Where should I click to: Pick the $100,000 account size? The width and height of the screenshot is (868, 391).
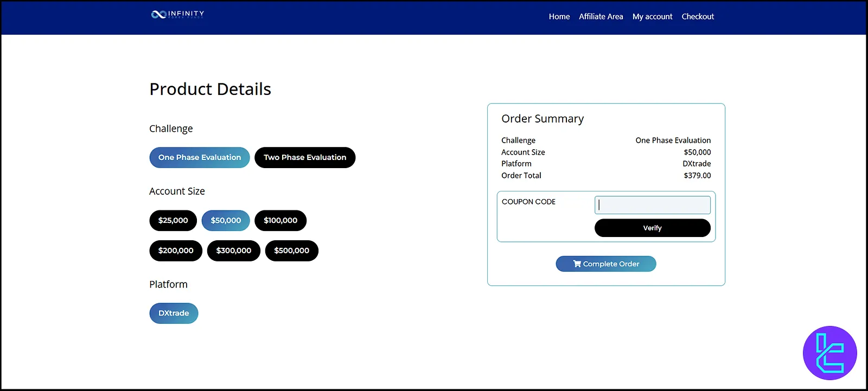(280, 221)
